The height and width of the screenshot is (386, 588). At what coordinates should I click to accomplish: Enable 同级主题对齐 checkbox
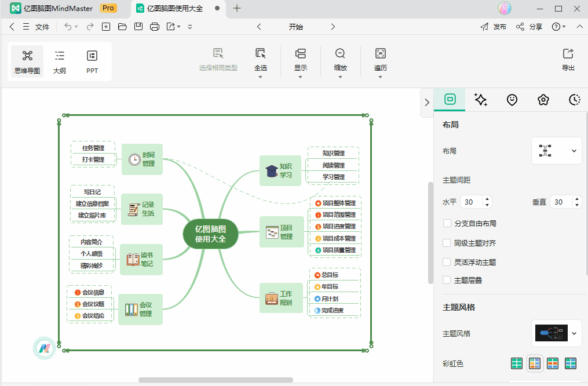(x=447, y=243)
